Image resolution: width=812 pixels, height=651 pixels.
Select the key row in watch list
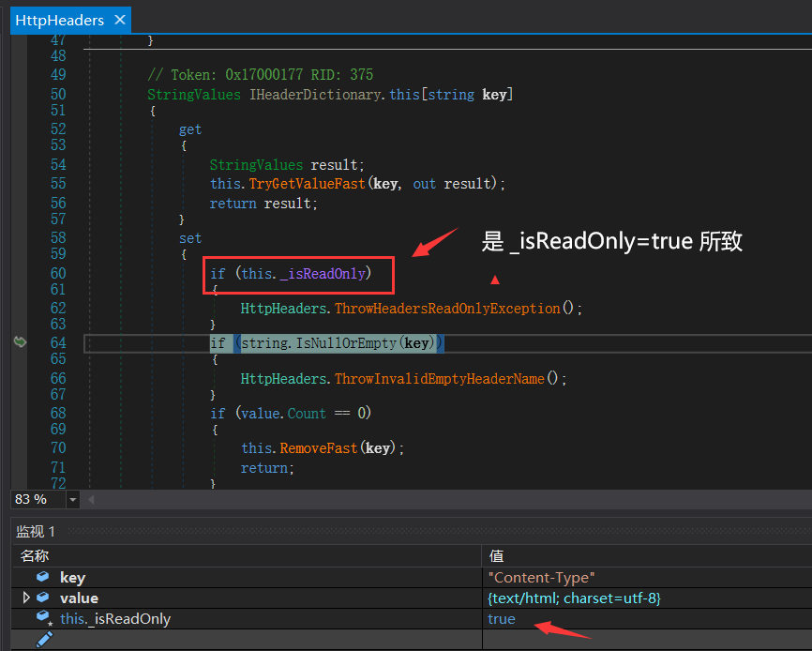pyautogui.click(x=73, y=577)
